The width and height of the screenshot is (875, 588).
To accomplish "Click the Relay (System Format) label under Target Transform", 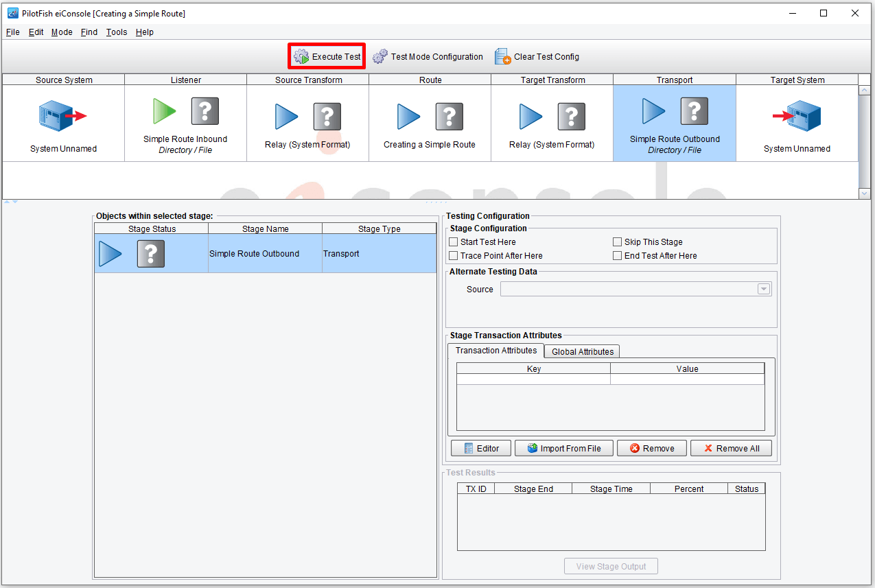I will (552, 145).
